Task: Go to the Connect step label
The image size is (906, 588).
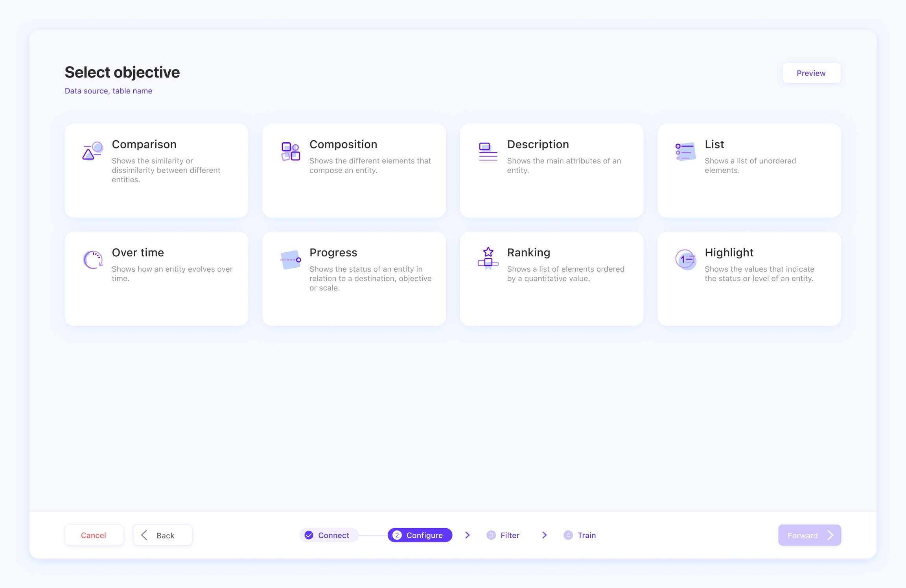Action: (333, 535)
